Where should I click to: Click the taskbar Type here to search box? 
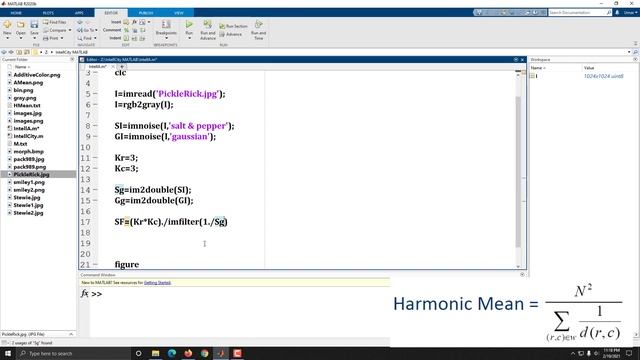point(73,353)
